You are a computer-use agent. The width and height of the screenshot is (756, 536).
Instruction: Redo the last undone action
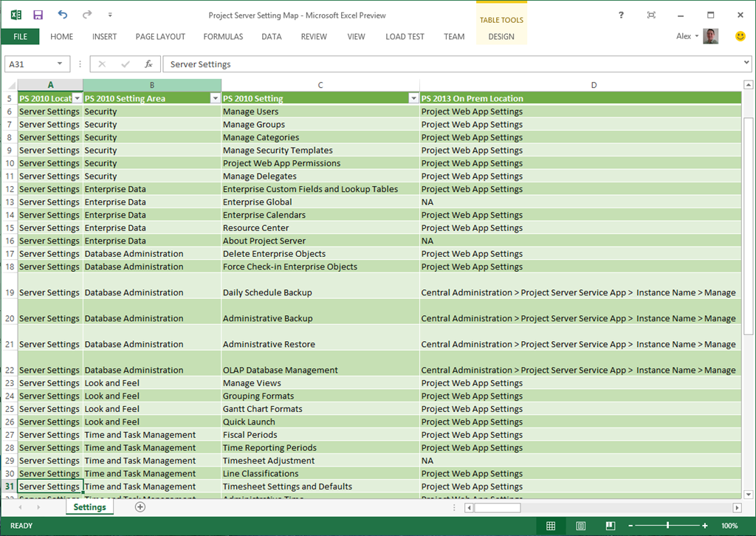[x=87, y=15]
